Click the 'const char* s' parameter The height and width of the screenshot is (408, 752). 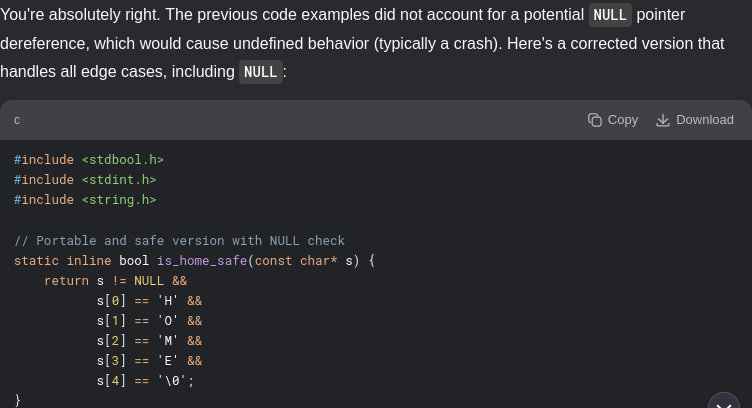tap(306, 261)
